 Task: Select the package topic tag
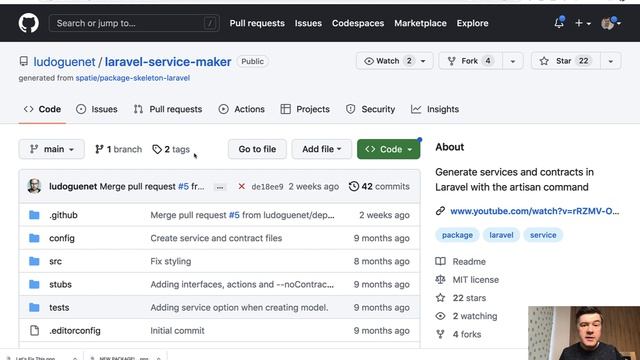click(x=457, y=235)
